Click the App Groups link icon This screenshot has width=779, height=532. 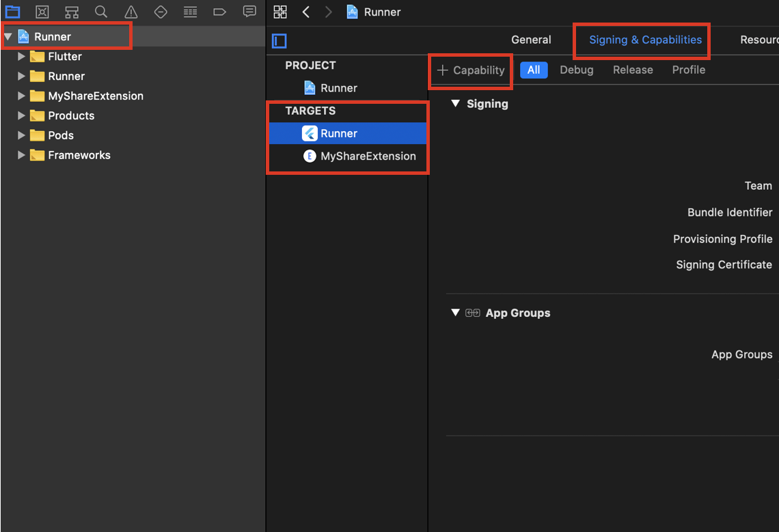click(472, 313)
